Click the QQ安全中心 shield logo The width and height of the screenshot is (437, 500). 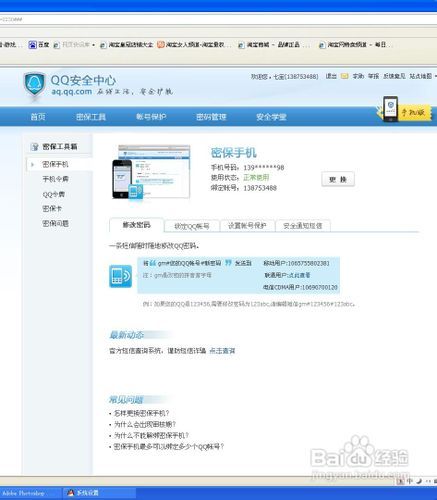pyautogui.click(x=34, y=84)
